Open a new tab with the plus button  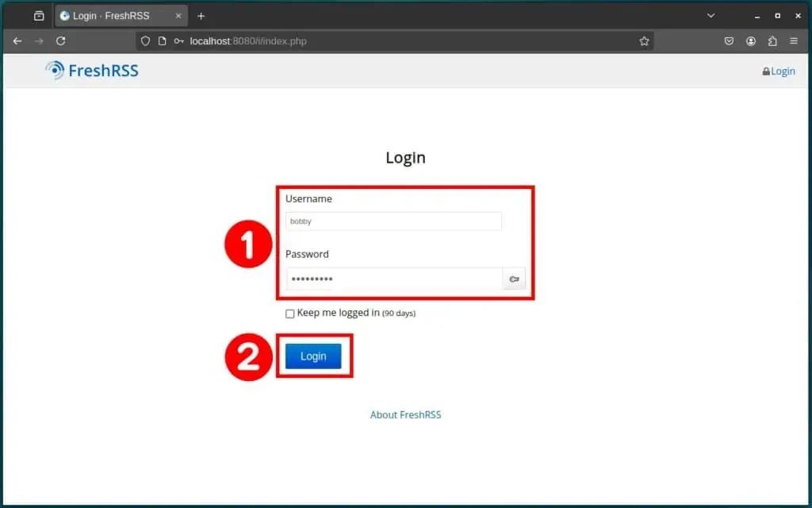coord(201,16)
